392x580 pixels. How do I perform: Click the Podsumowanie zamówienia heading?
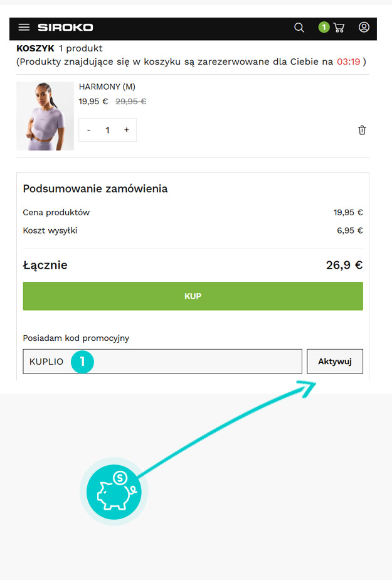(95, 188)
